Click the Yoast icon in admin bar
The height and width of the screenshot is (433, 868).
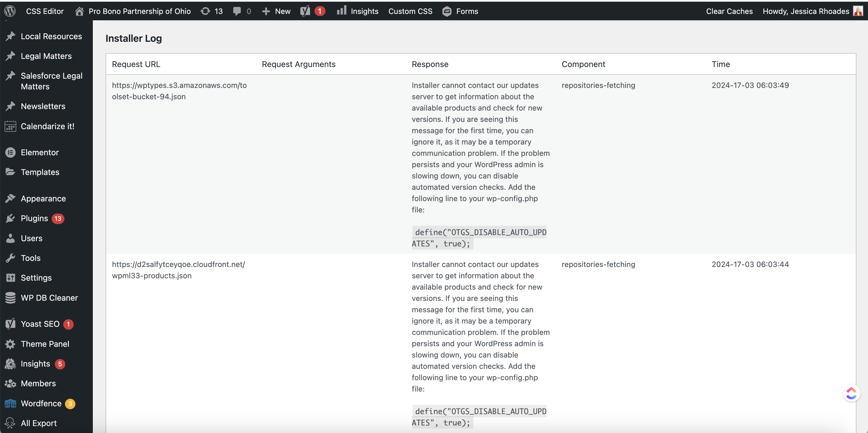[305, 11]
